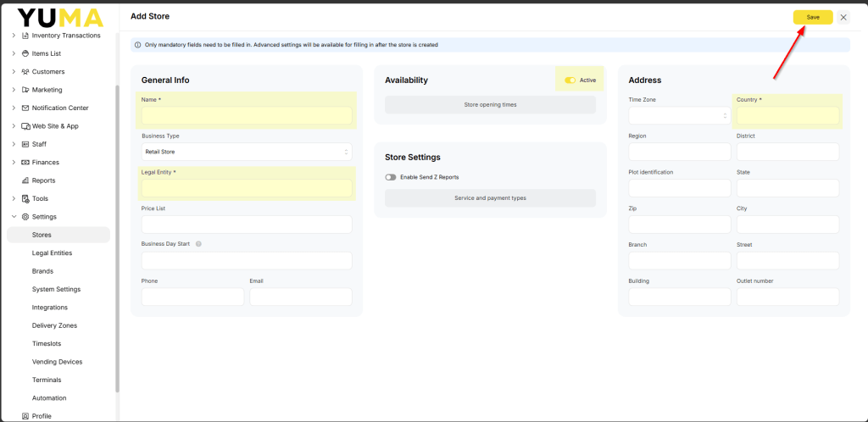Viewport: 868px width, 422px height.
Task: Open Legal Entities settings page
Action: 52,253
